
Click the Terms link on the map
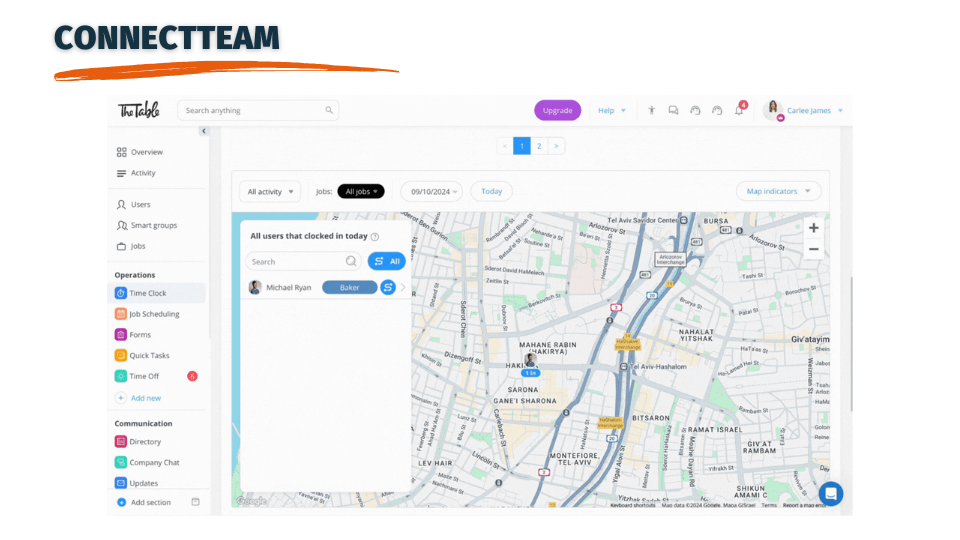click(x=769, y=506)
